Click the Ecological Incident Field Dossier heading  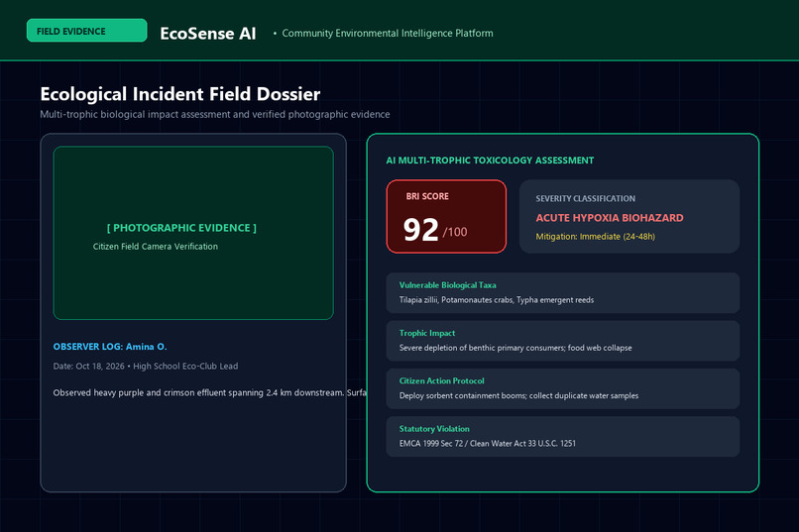tap(179, 94)
